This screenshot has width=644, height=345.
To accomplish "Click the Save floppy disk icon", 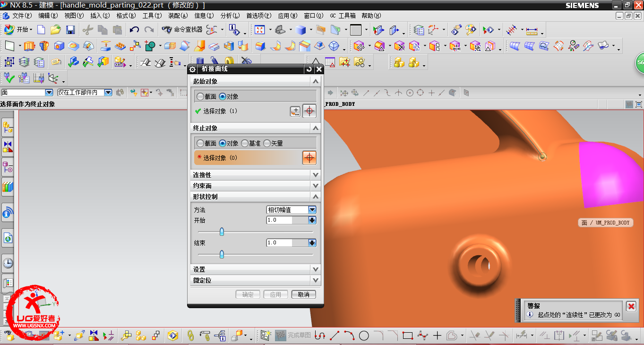I will click(70, 30).
